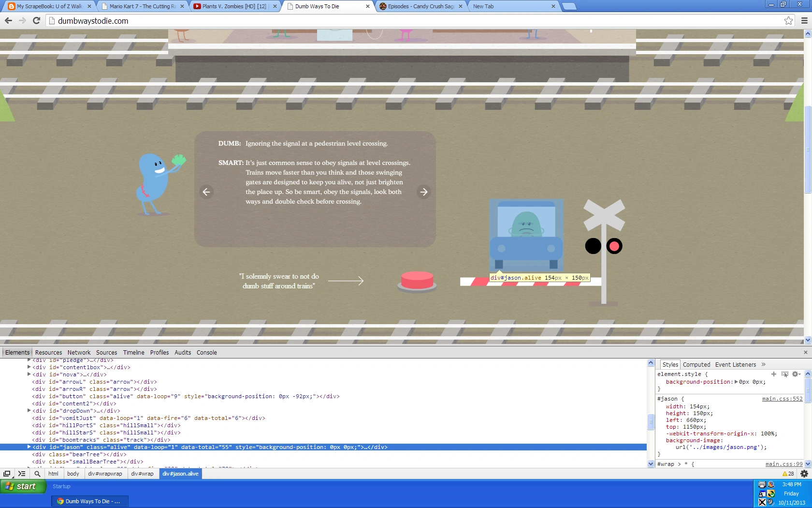
Task: Click the black level crossing signal light
Action: click(593, 246)
